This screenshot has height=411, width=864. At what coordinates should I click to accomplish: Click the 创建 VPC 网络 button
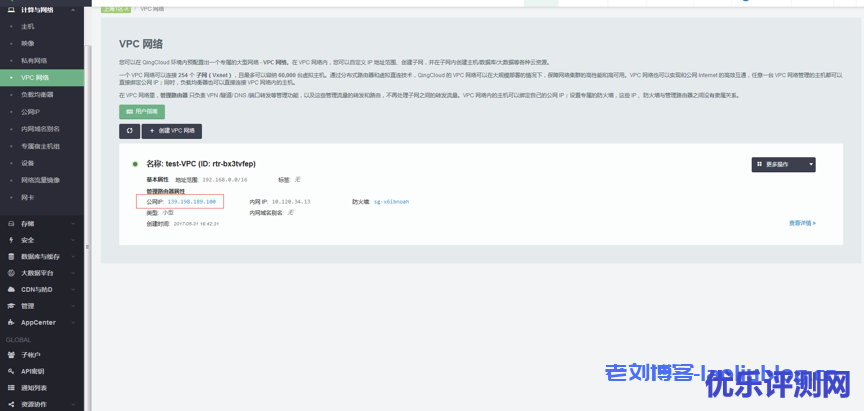tap(172, 131)
